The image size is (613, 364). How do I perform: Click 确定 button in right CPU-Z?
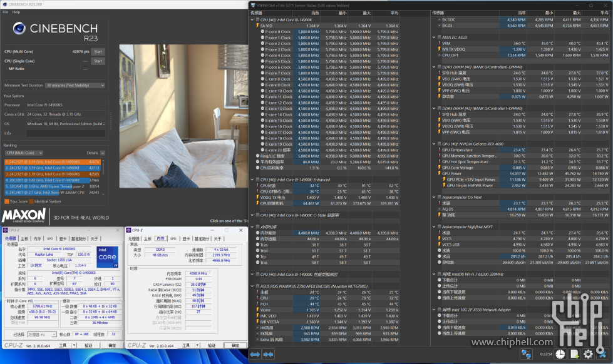pyautogui.click(x=235, y=345)
